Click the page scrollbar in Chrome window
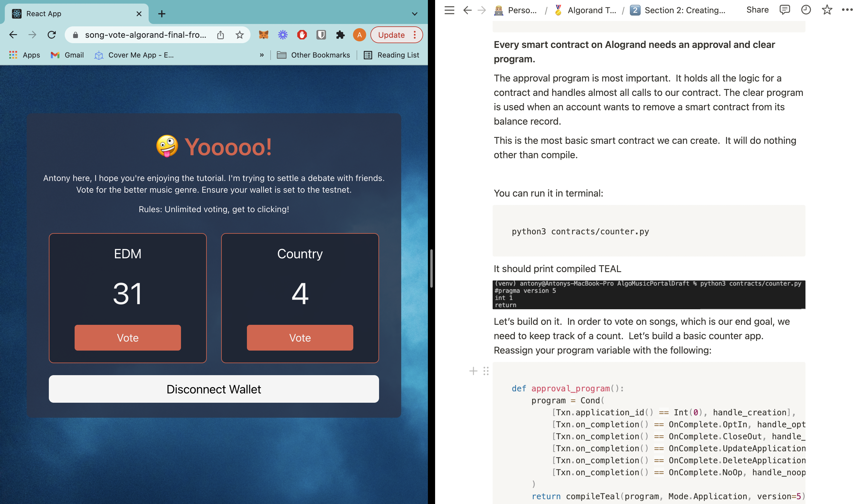Screen dimensions: 863x504 pos(431,268)
